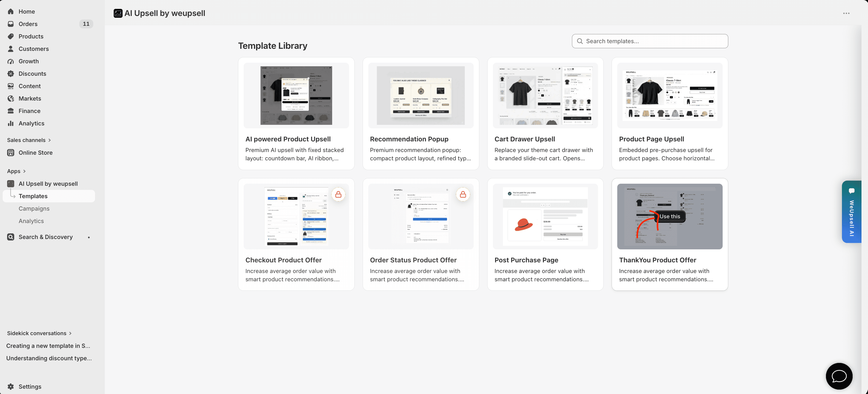The image size is (868, 394).
Task: Focus the Search templates field
Action: pos(650,41)
